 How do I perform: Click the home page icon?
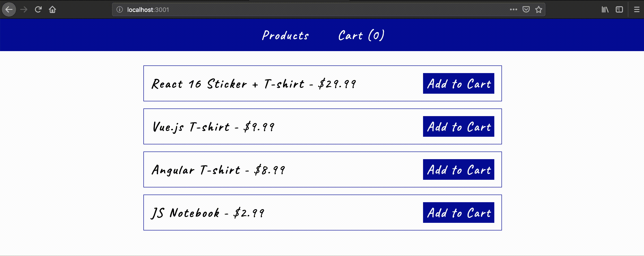pyautogui.click(x=52, y=9)
